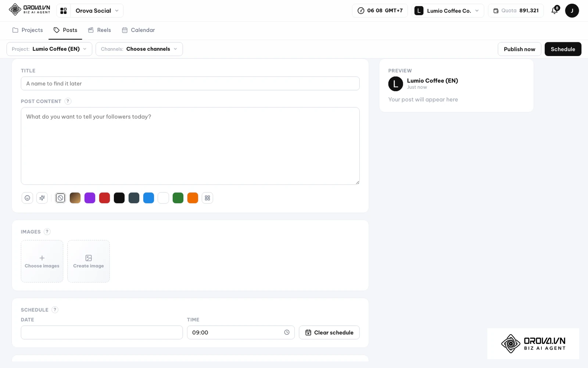588x368 pixels.
Task: Select the no-background option swatch
Action: click(x=60, y=198)
